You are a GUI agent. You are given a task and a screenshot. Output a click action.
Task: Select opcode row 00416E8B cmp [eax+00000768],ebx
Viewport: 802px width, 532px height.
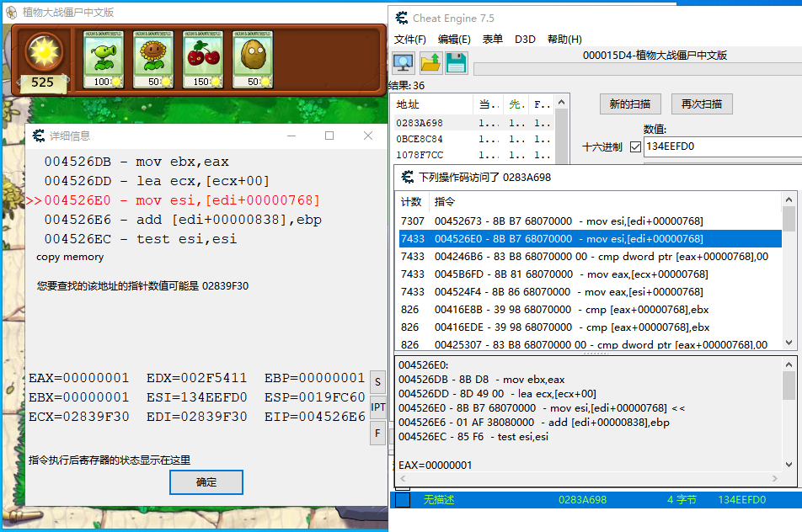(591, 310)
